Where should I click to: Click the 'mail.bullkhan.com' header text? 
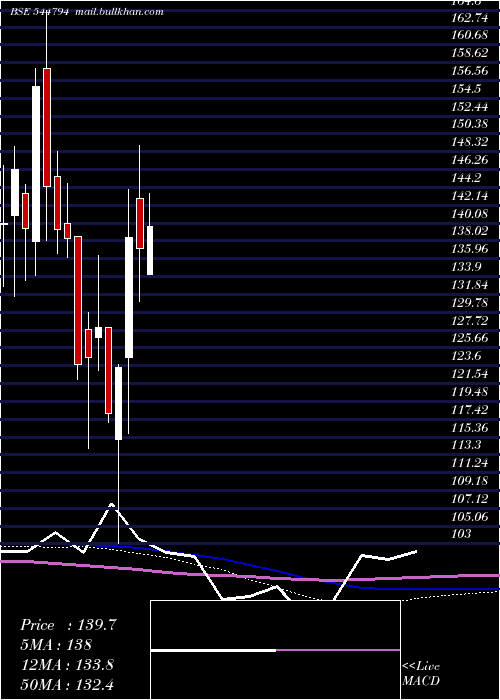119,12
